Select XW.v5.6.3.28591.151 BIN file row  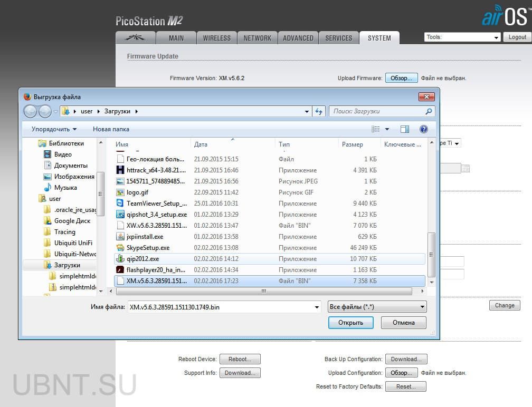(270, 225)
